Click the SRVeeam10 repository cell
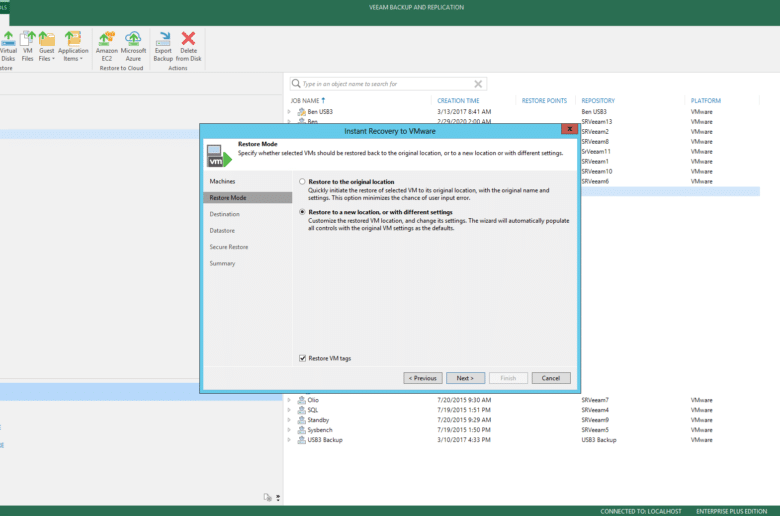The image size is (780, 516). (597, 171)
